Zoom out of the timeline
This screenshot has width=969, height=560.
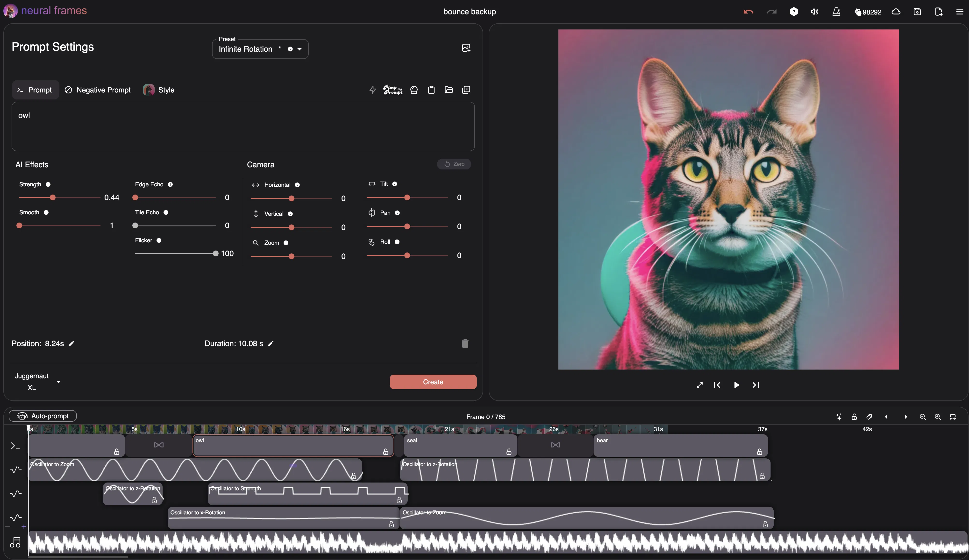923,417
